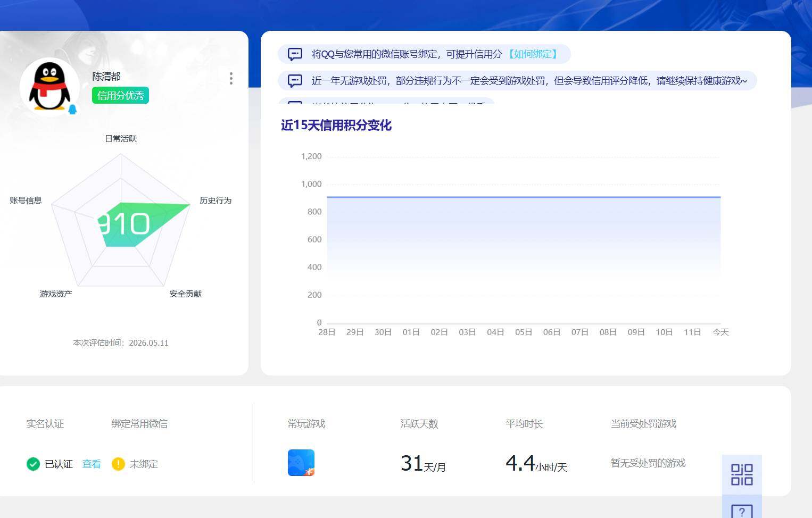
Task: Click the chat icon beside the WeChat binding tip
Action: click(x=295, y=54)
